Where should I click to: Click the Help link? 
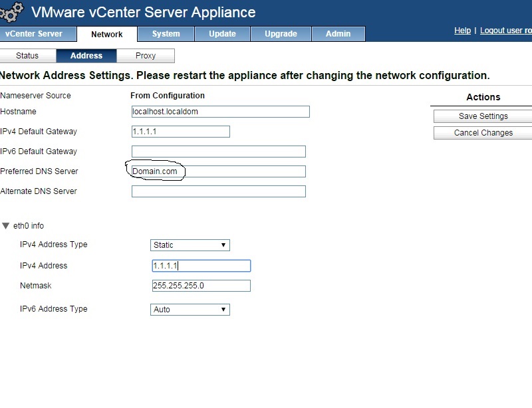point(462,31)
